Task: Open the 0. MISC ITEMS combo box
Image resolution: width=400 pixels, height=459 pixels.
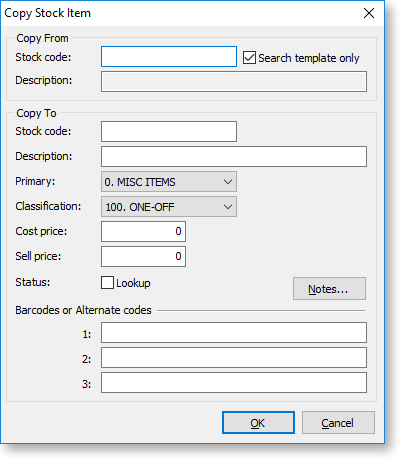Action: (169, 182)
